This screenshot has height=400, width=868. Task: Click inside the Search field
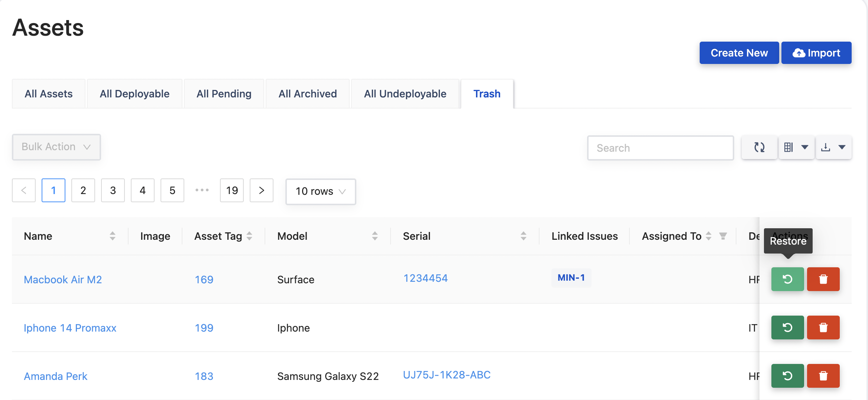coord(661,148)
